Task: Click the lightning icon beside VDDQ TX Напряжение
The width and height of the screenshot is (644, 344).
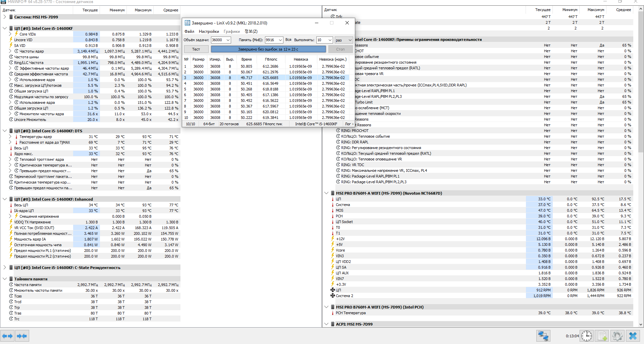Action: tap(11, 222)
